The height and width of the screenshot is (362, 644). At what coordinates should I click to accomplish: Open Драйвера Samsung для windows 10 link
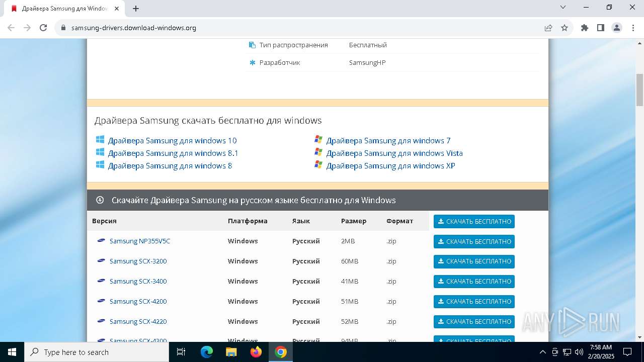(x=172, y=140)
